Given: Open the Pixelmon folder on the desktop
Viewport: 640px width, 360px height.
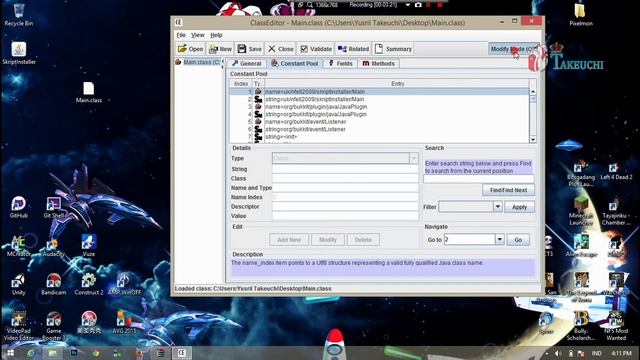Looking at the screenshot, I should (580, 15).
